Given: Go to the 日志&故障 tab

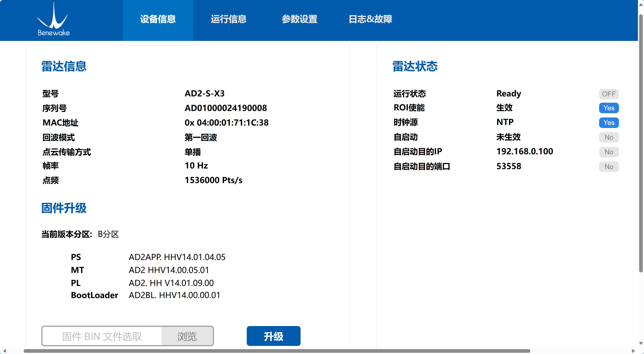Looking at the screenshot, I should (x=370, y=19).
